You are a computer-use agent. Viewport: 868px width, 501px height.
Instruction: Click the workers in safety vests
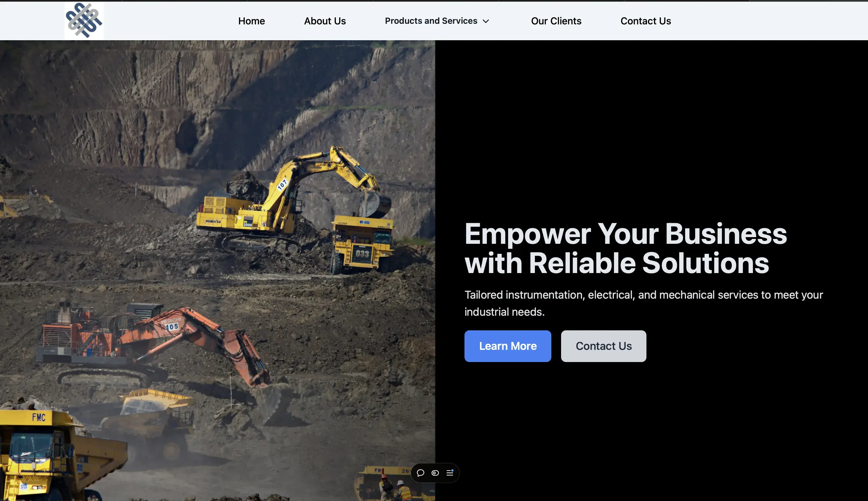click(396, 488)
